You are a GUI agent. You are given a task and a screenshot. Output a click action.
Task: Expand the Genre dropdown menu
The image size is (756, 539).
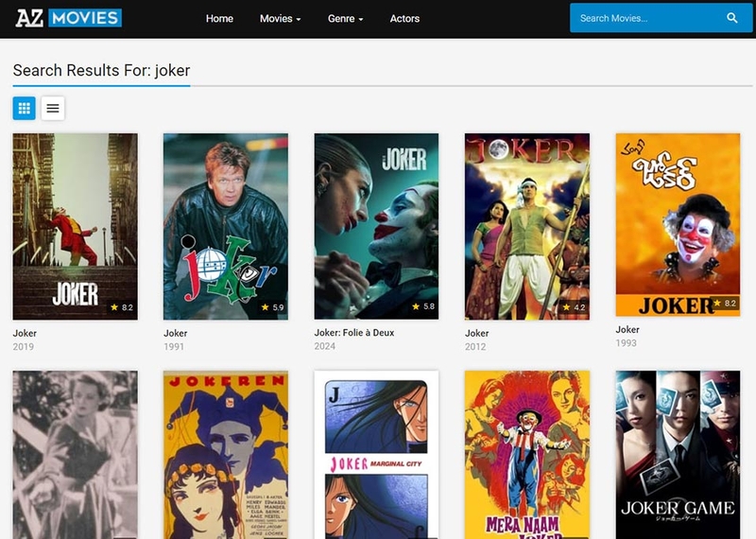(345, 19)
